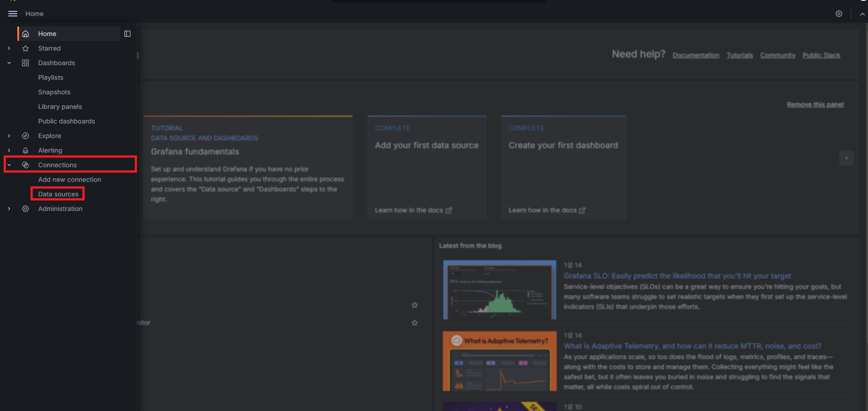Expand the Starred section chevron
The image size is (868, 411).
tap(9, 48)
